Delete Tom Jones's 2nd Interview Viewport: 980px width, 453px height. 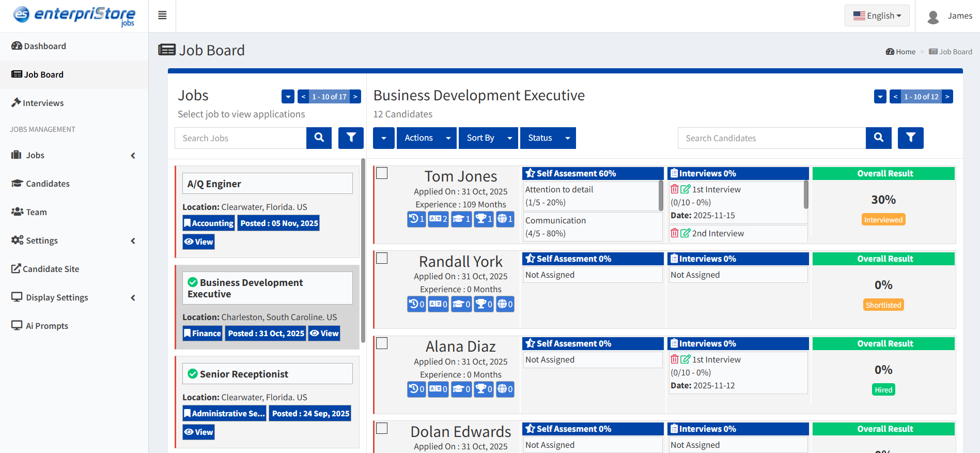click(x=675, y=233)
